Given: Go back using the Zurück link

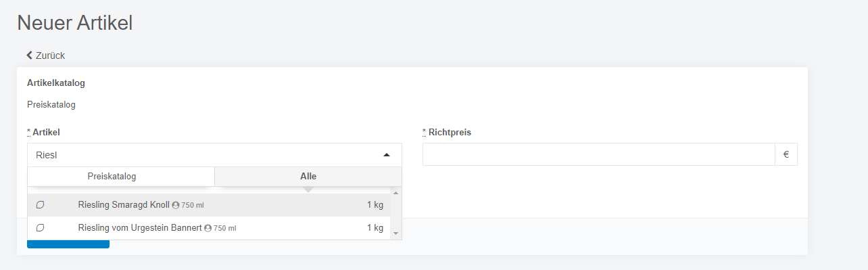Looking at the screenshot, I should click(x=46, y=55).
